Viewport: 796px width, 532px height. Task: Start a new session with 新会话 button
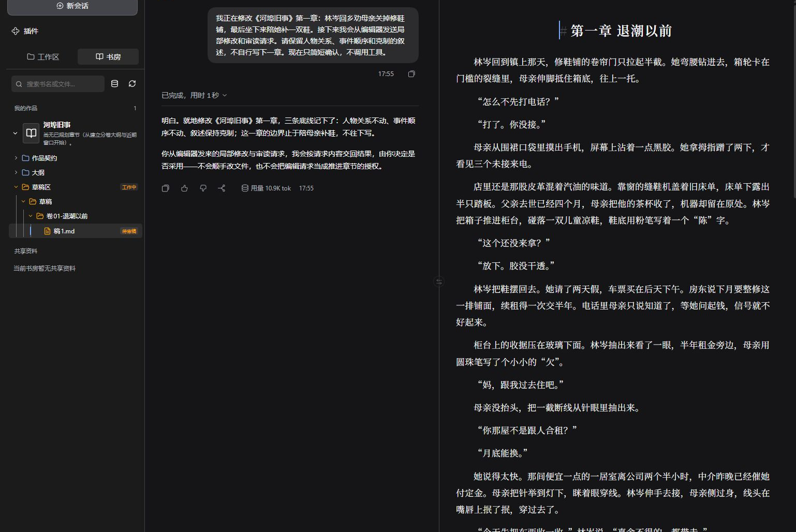click(x=72, y=6)
